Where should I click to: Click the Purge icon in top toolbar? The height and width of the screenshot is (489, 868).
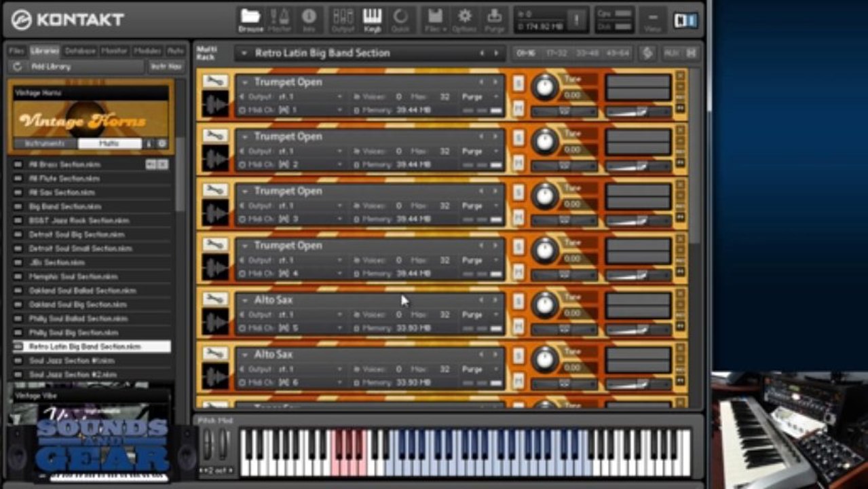tap(494, 20)
